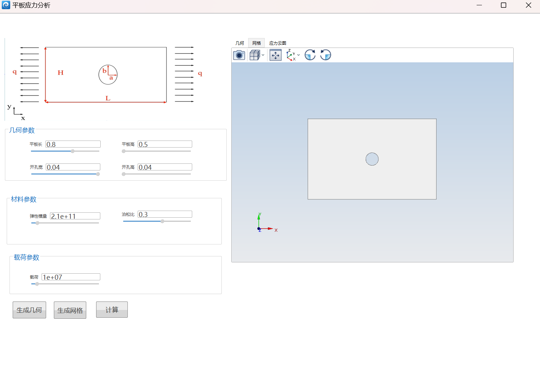Click the 开孔宽 input field
540x392 pixels.
tap(73, 167)
